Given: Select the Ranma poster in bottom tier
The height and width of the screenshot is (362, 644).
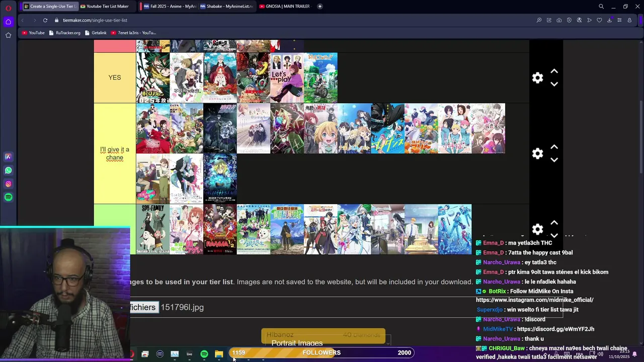Looking at the screenshot, I should (220, 229).
